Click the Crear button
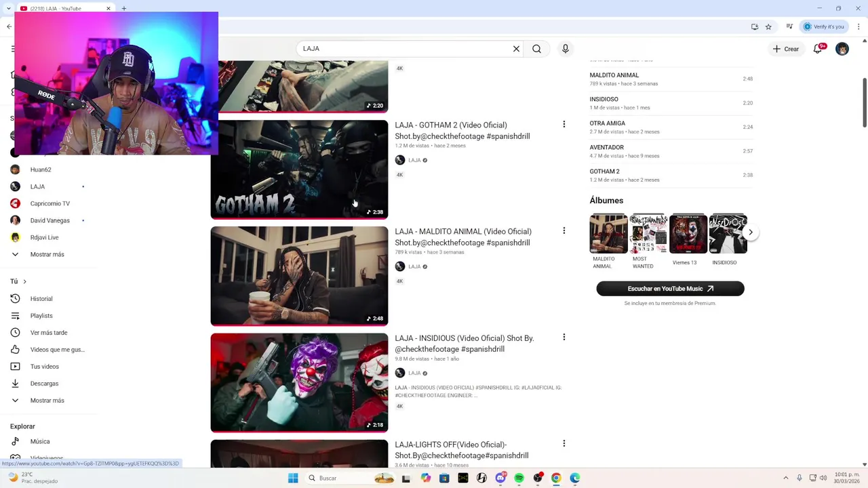 pos(787,49)
